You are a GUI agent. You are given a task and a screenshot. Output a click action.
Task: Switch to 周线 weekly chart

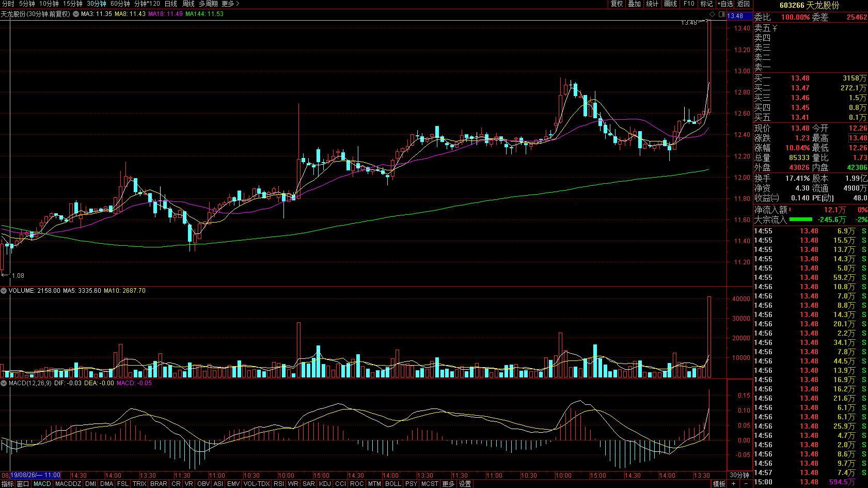pyautogui.click(x=188, y=4)
